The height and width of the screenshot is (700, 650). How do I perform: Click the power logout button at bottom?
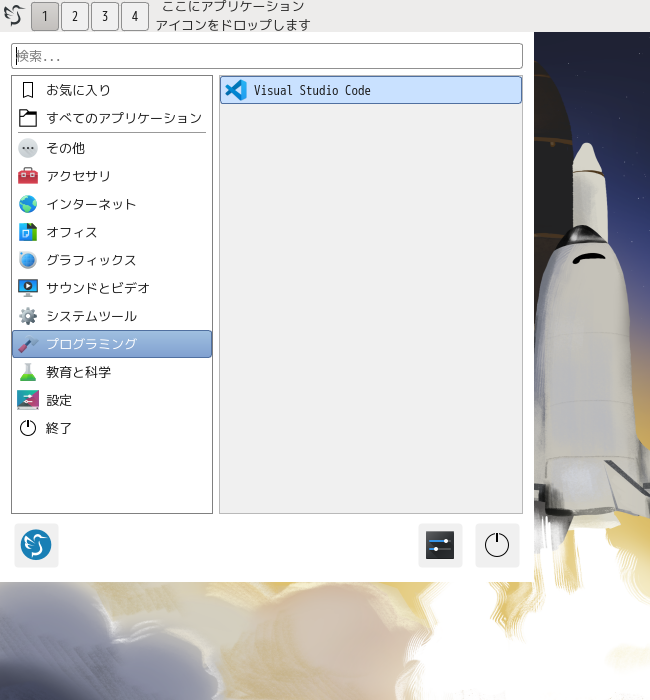pyautogui.click(x=497, y=545)
